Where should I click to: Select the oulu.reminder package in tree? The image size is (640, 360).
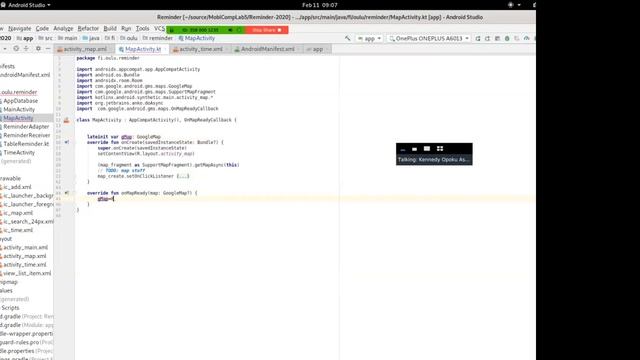(x=19, y=92)
